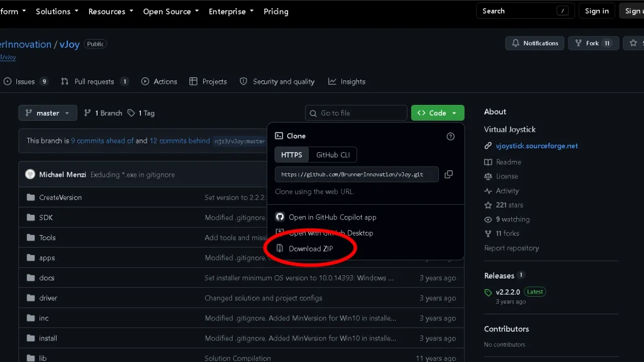Click Open in GitHub Copilot app
The height and width of the screenshot is (362, 644).
click(332, 217)
